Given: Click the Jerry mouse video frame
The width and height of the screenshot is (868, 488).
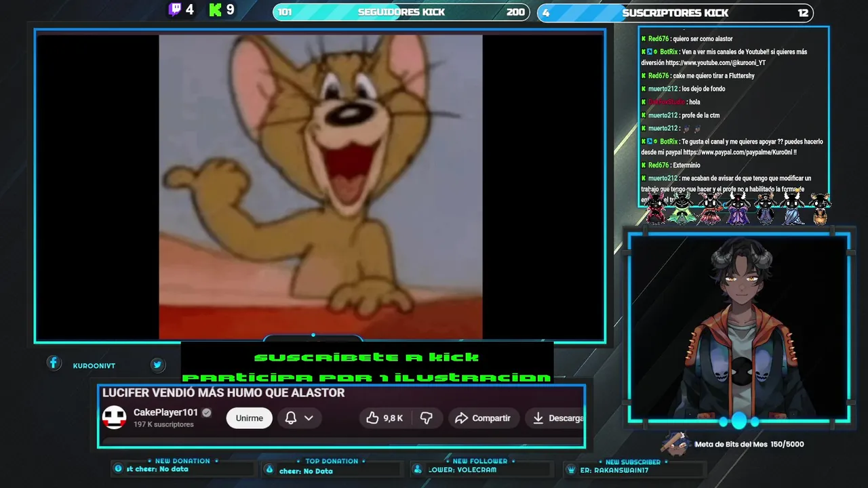Looking at the screenshot, I should tap(320, 186).
